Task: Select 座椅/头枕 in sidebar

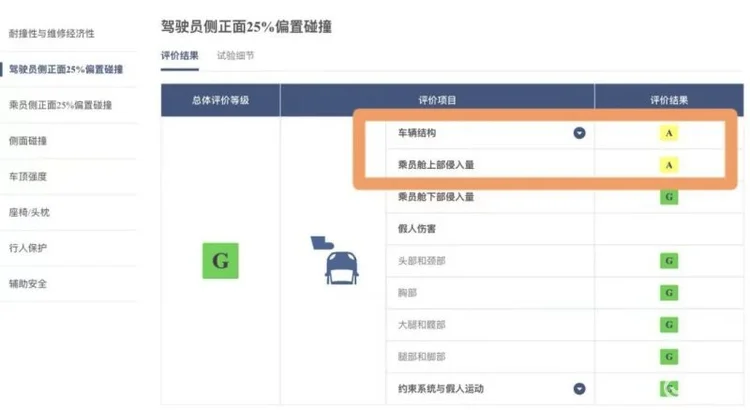Action: click(x=29, y=212)
